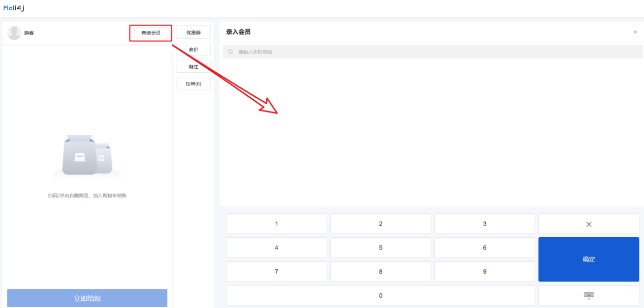Screen dimensions: 644x308
Task: Tap keypad digit 2
Action: [380, 223]
